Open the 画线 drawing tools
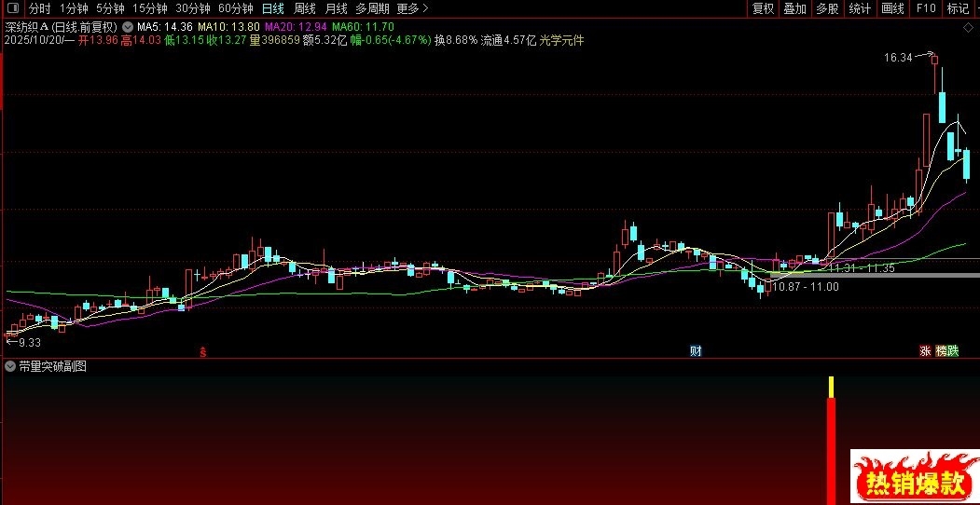The image size is (980, 505). coord(892,8)
